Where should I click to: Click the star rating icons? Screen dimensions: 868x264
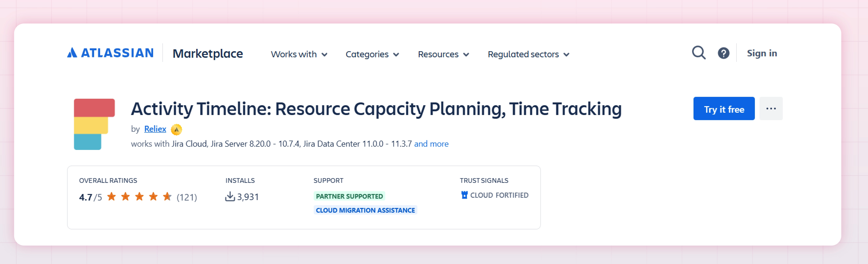(139, 196)
